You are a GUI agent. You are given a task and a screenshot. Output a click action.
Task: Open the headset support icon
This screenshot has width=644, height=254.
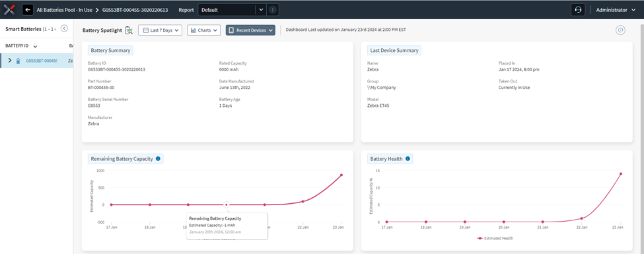click(x=578, y=10)
